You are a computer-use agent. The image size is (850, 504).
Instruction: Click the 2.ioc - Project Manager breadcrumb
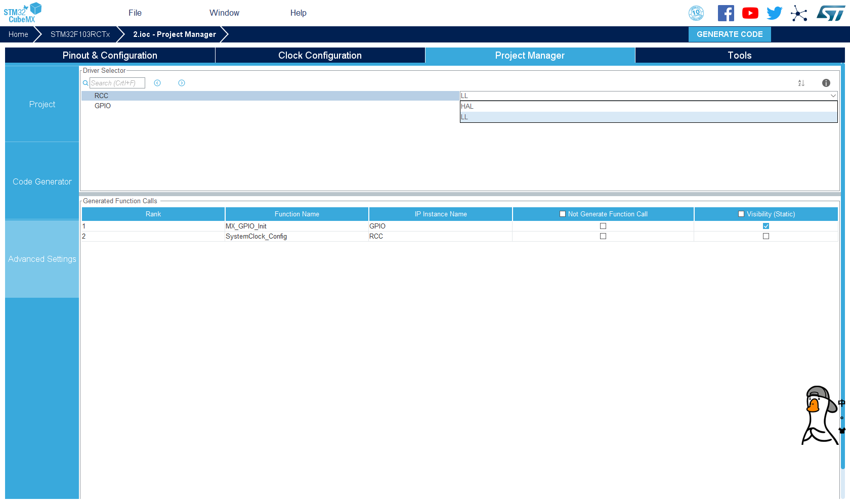pos(175,34)
